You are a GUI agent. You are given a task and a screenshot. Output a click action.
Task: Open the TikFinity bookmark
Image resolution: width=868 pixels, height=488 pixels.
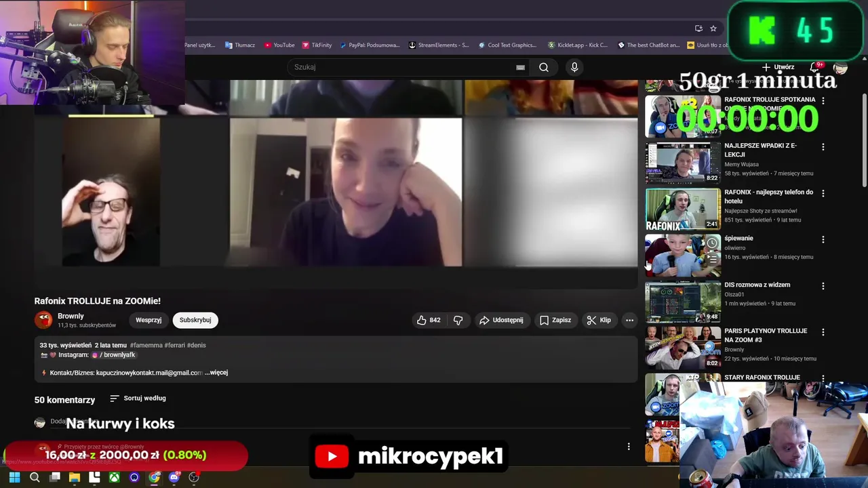(x=317, y=45)
